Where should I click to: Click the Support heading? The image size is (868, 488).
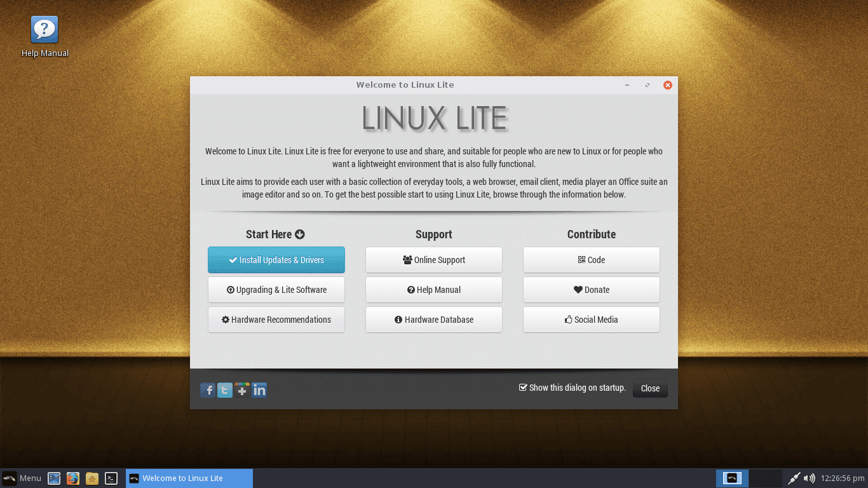tap(434, 234)
